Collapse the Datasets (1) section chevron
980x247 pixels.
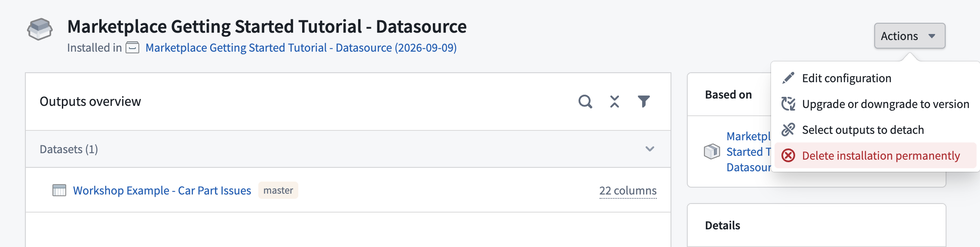pyautogui.click(x=649, y=149)
